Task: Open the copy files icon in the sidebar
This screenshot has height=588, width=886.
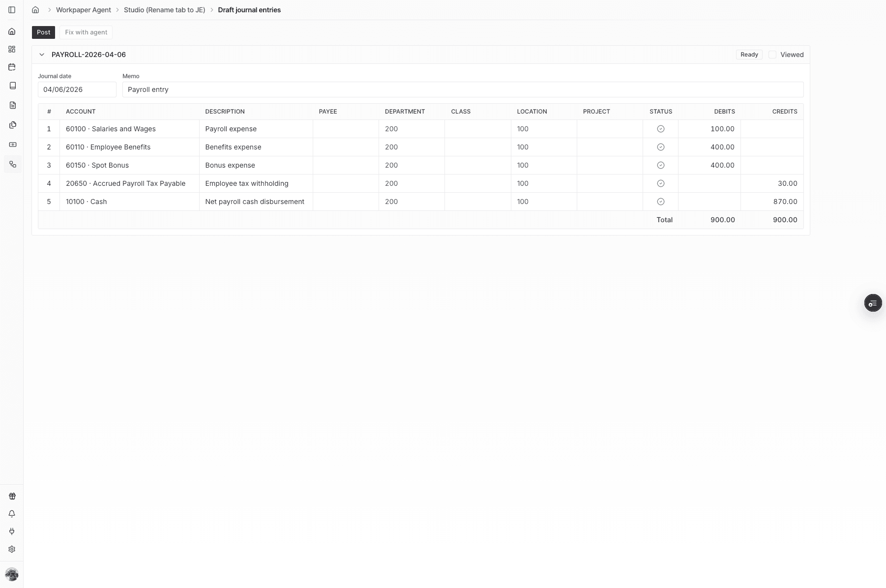Action: pos(12,125)
